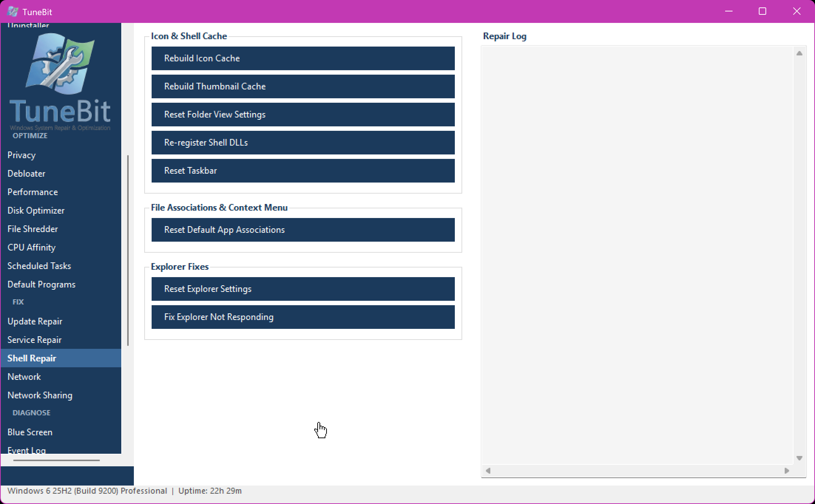Click the sidebar vertical scrollbar thumb
The width and height of the screenshot is (815, 504).
(x=128, y=251)
